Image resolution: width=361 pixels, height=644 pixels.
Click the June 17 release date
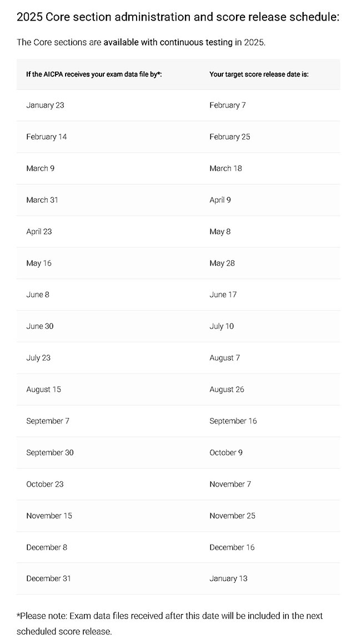(223, 294)
